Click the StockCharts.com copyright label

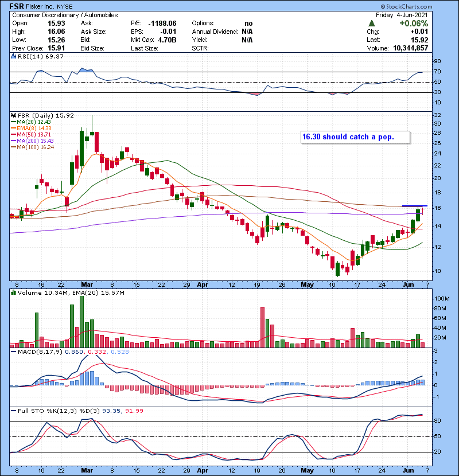[406, 6]
